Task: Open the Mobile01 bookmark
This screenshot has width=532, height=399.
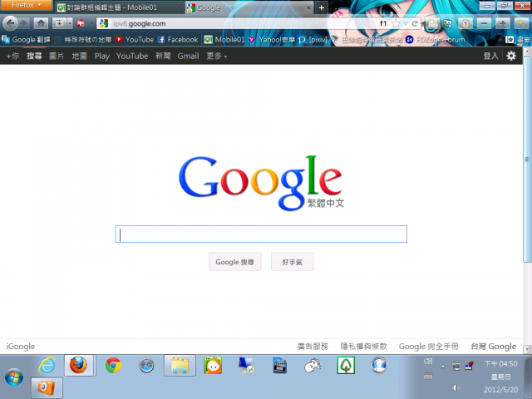Action: pyautogui.click(x=224, y=40)
